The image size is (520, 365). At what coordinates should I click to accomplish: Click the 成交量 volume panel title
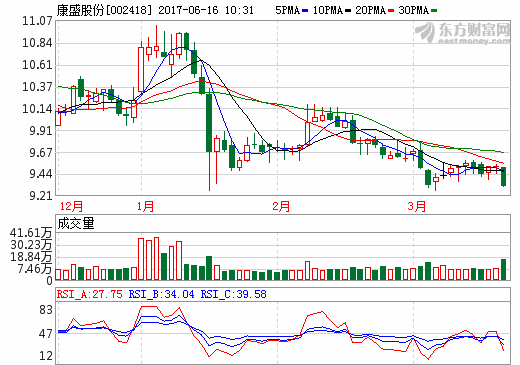point(76,223)
